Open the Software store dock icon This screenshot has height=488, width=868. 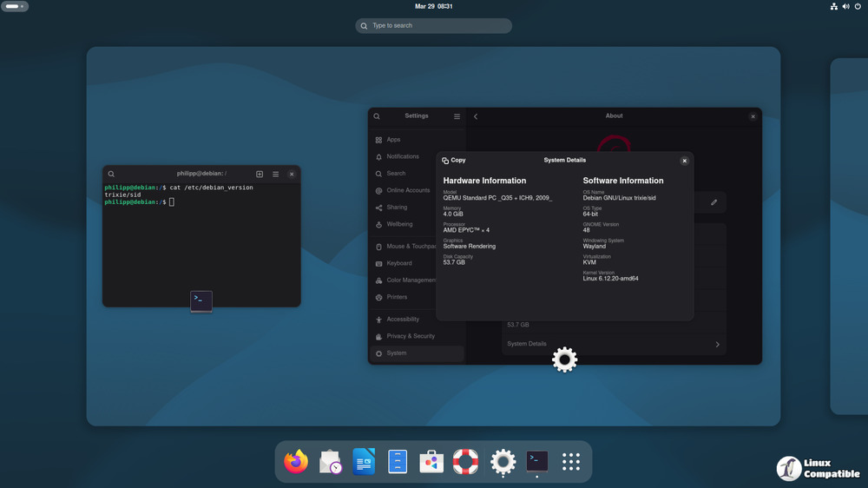(x=431, y=462)
